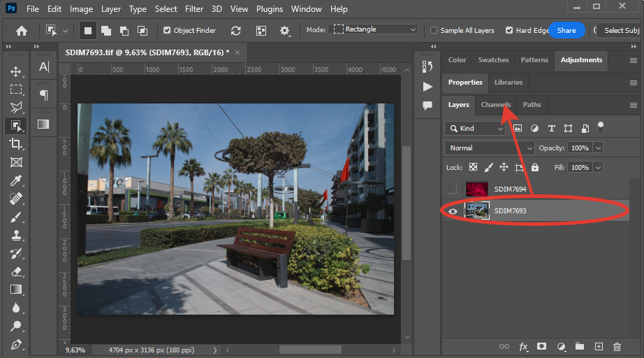Click the blue Share button
This screenshot has width=644, height=358.
(x=566, y=30)
